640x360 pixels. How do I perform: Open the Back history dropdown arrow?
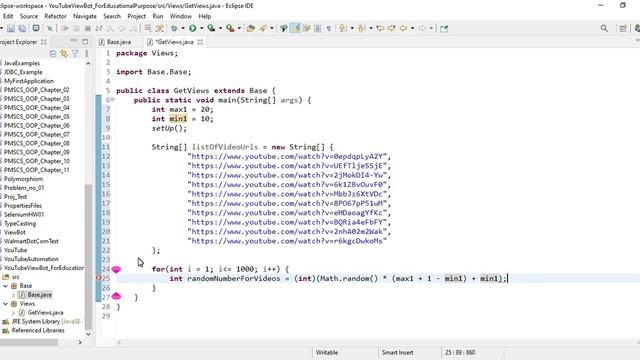click(x=412, y=28)
